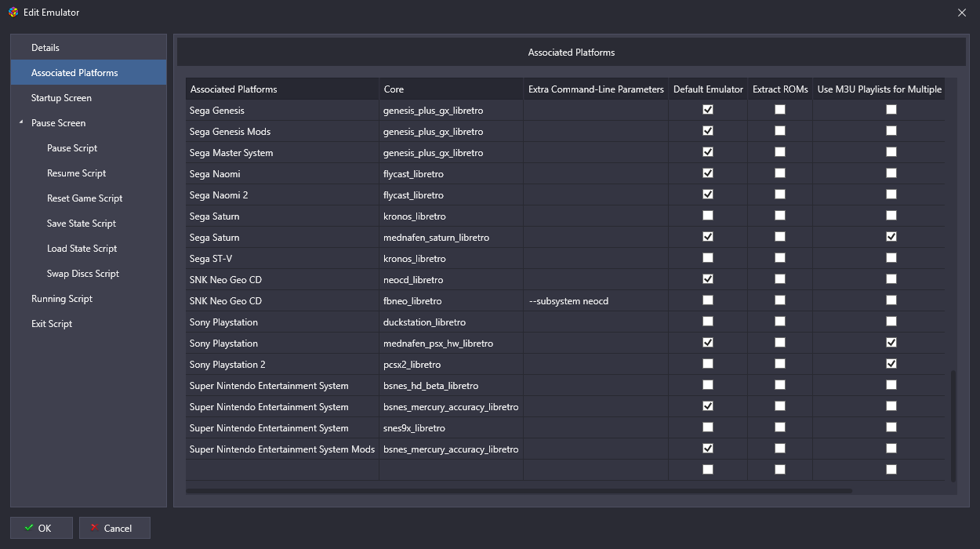Screen dimensions: 980x549
Task: Click the bsnes_hd_beta_libretro core cell
Action: 451,385
